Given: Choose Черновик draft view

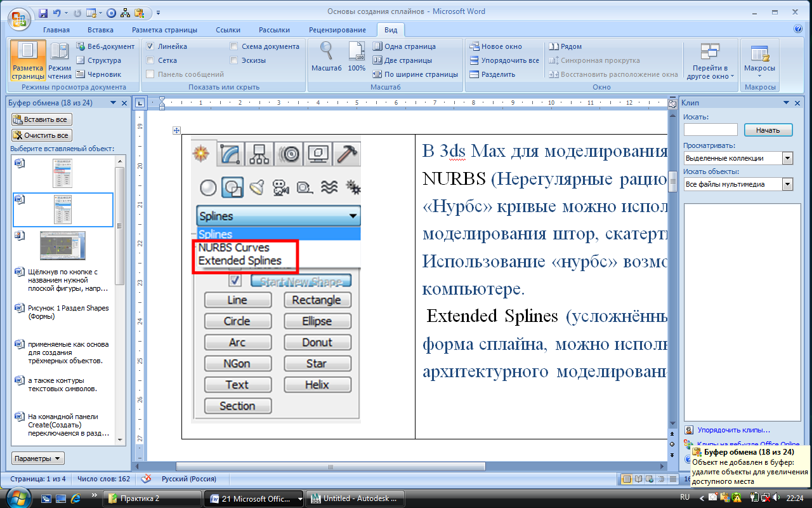Looking at the screenshot, I should click(99, 74).
